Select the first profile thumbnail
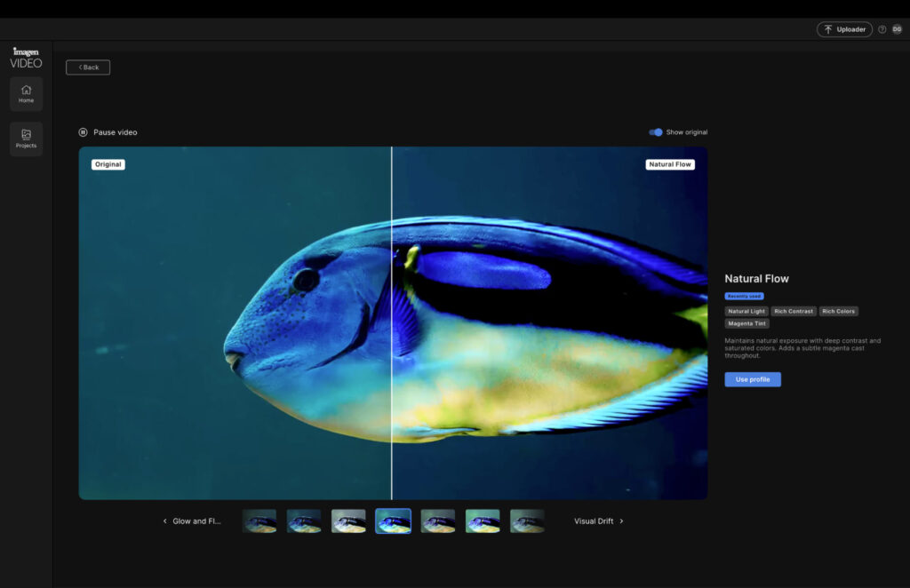This screenshot has width=910, height=588. click(x=259, y=521)
